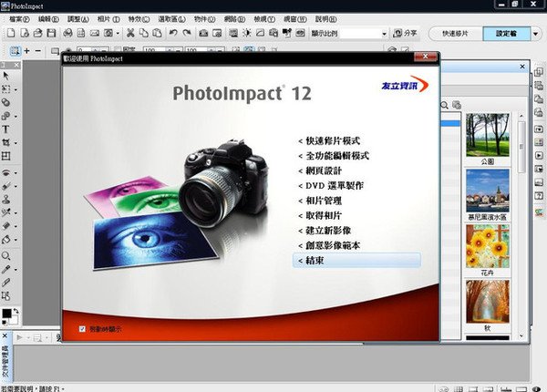547x392 pixels.
Task: Choose DVD 選單製作 in welcome dialog
Action: (331, 186)
